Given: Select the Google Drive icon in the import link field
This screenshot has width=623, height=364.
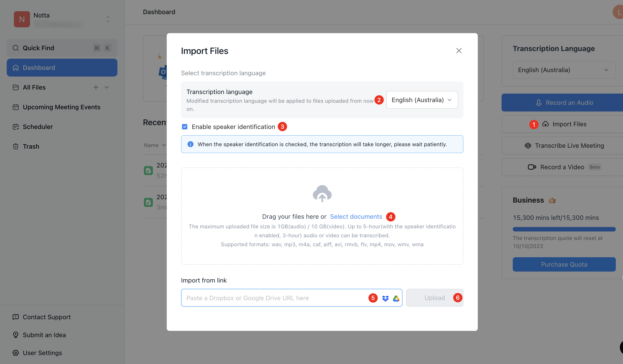Looking at the screenshot, I should (396, 298).
